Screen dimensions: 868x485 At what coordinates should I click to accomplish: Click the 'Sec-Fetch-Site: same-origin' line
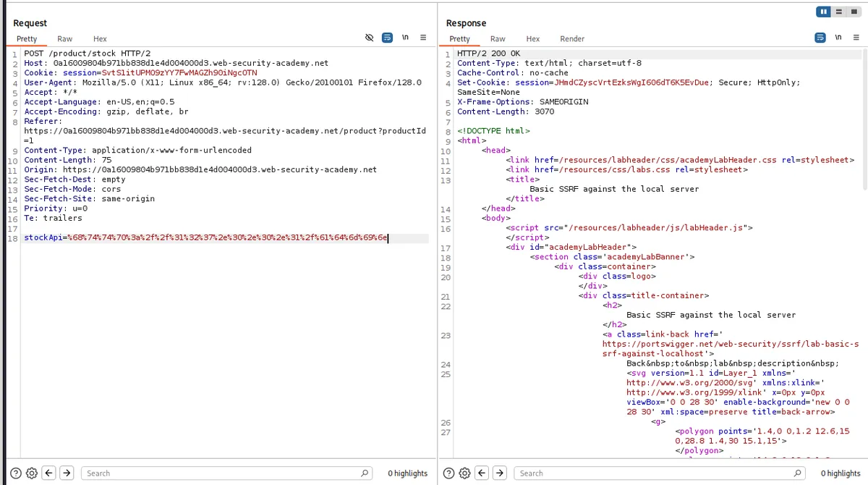89,198
